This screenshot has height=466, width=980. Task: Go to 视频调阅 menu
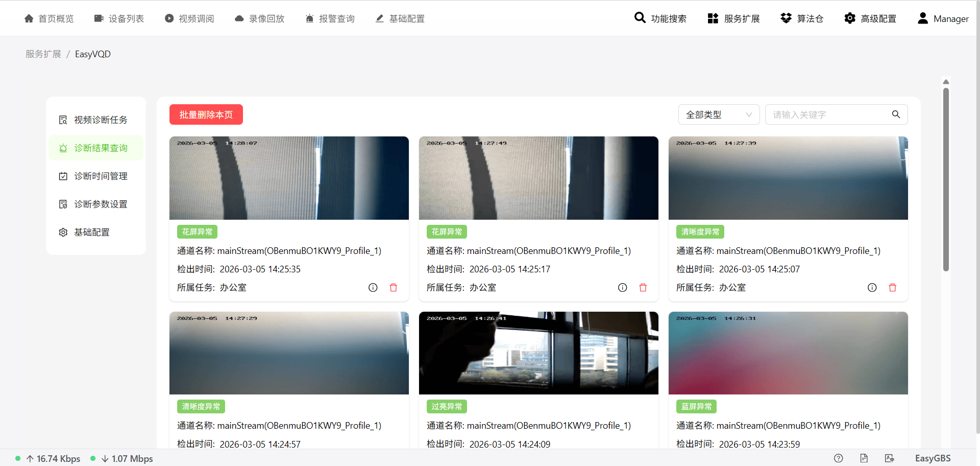pyautogui.click(x=189, y=18)
